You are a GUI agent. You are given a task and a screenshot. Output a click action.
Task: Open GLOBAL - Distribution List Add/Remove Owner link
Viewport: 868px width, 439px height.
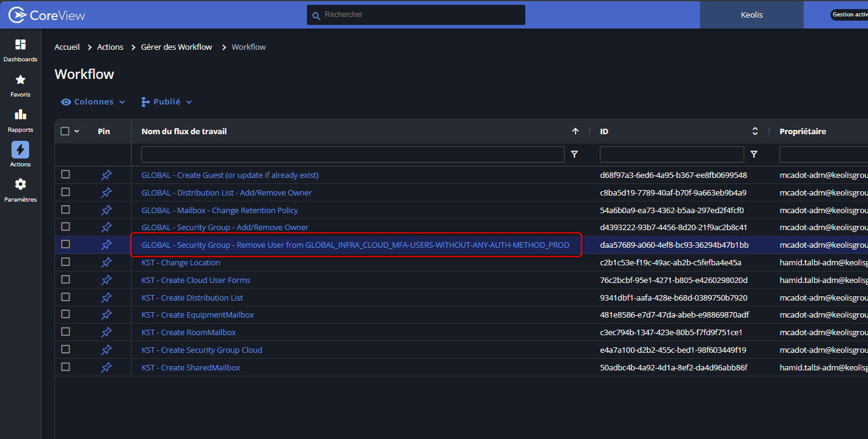coord(226,192)
